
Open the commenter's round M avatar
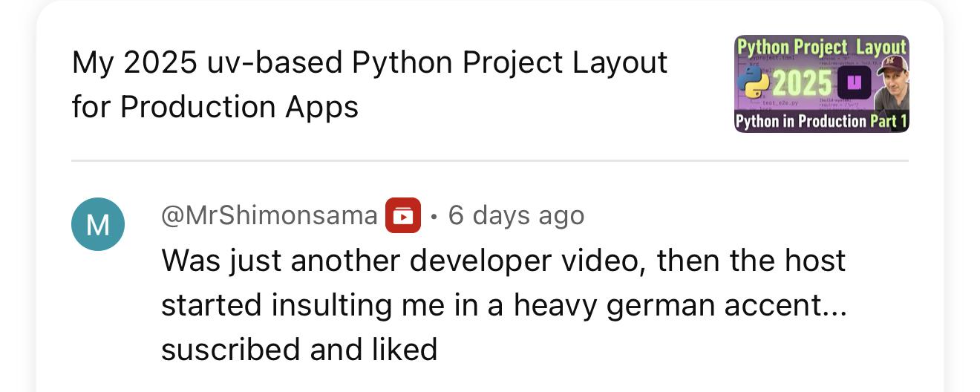[98, 224]
